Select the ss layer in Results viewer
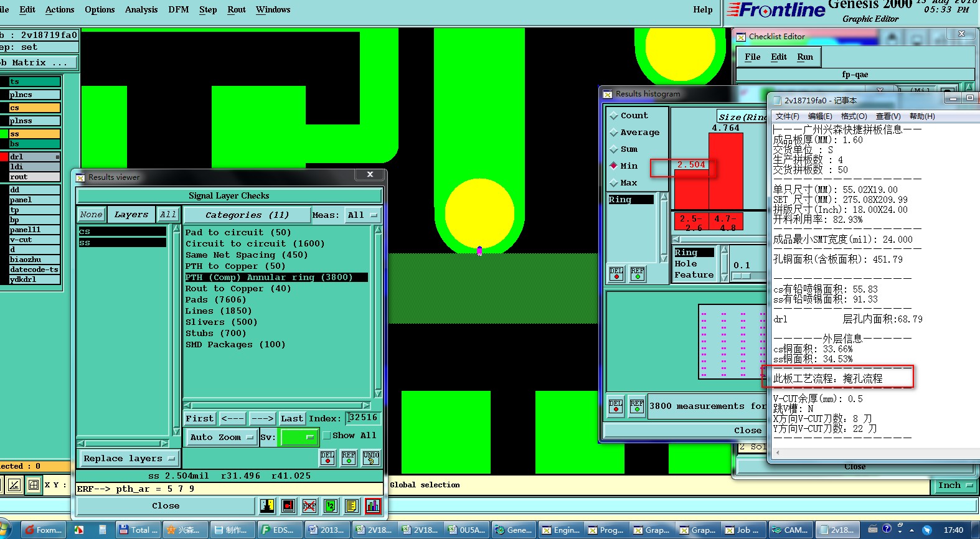 (122, 243)
